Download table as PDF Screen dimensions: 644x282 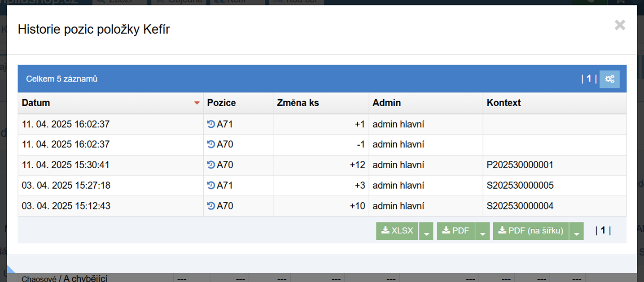(456, 231)
